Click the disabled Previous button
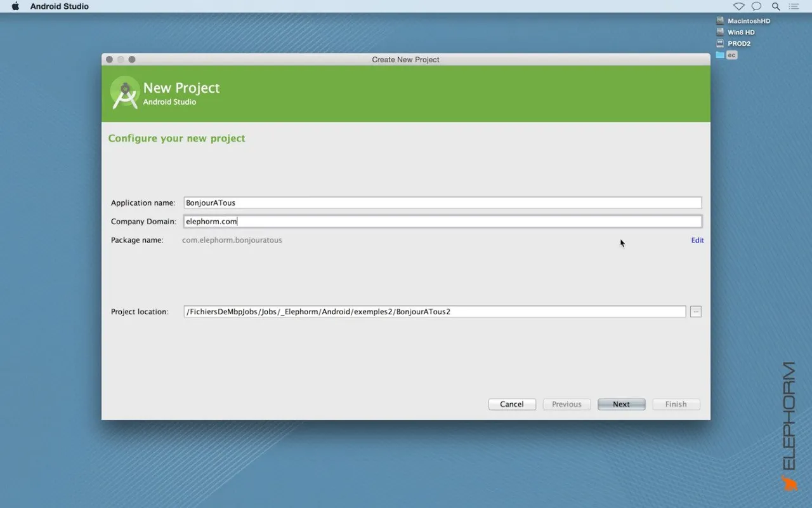This screenshot has width=812, height=508. (x=566, y=404)
